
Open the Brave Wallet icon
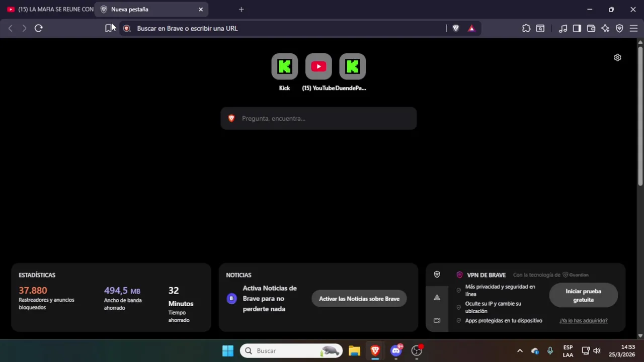point(591,28)
